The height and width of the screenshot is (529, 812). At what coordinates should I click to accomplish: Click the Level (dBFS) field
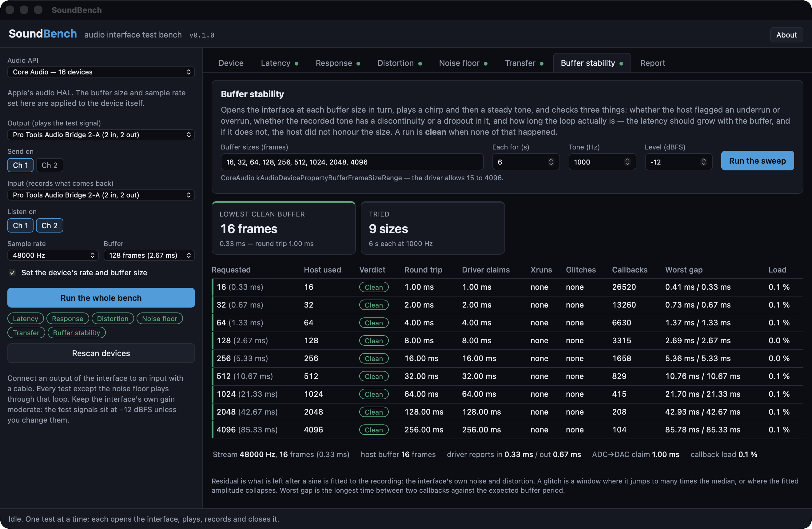(678, 162)
